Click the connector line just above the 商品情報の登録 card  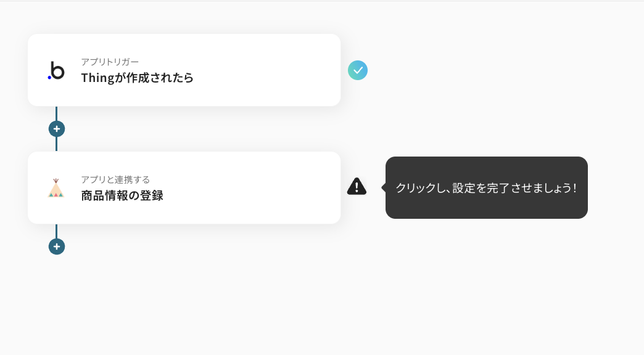click(x=56, y=145)
